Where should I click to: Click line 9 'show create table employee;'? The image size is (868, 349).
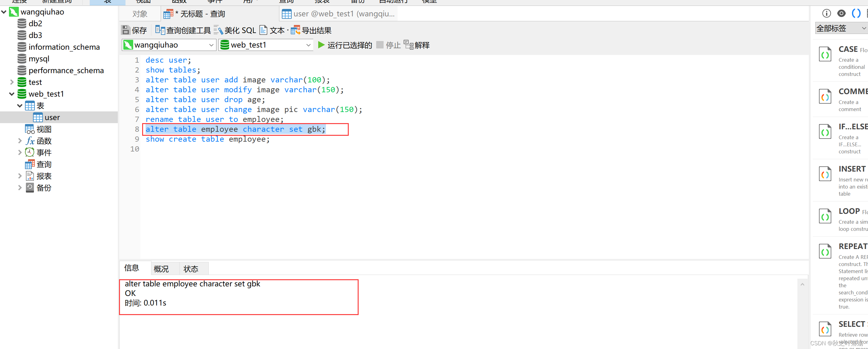pos(208,139)
